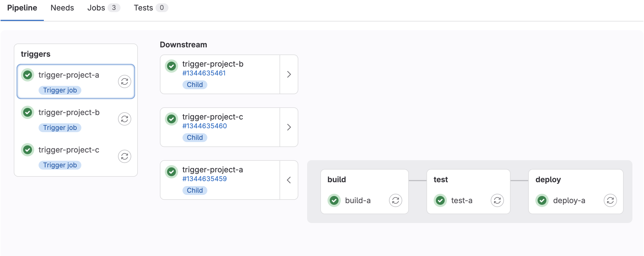Click the Trigger job badge under trigger-project-c
This screenshot has height=256, width=644.
(60, 165)
